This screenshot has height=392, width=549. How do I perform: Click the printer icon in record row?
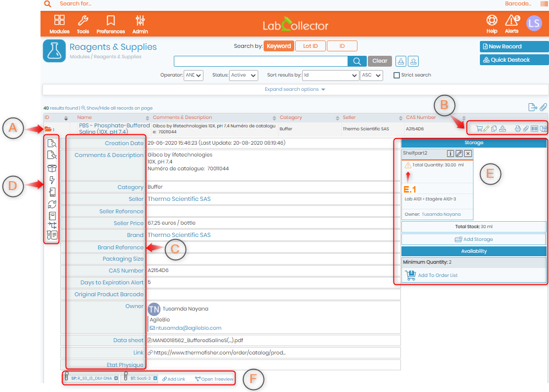click(517, 129)
